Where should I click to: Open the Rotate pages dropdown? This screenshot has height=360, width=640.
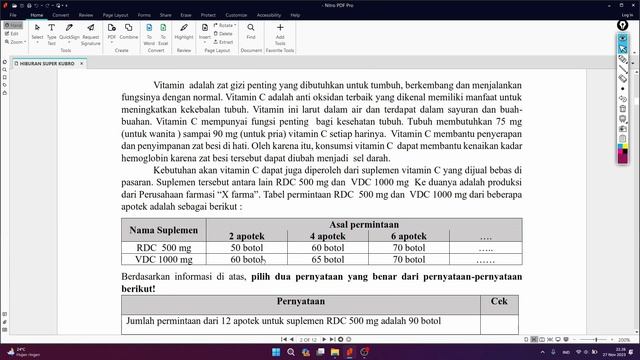[225, 25]
